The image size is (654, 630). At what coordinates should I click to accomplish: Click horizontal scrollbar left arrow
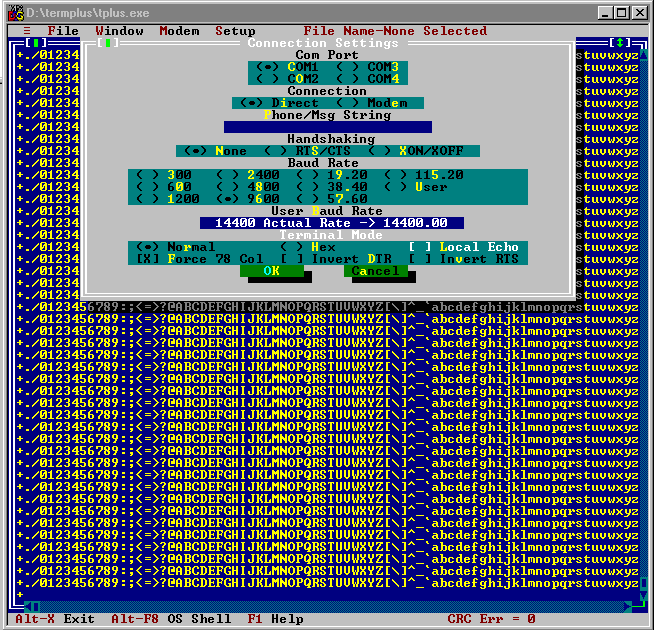(x=28, y=607)
